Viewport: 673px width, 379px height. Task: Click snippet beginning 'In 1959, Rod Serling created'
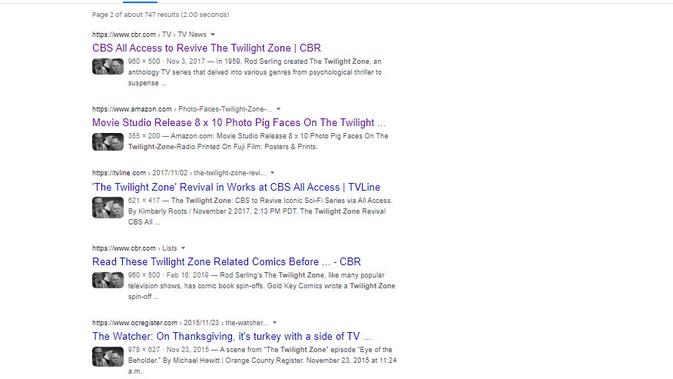[255, 72]
